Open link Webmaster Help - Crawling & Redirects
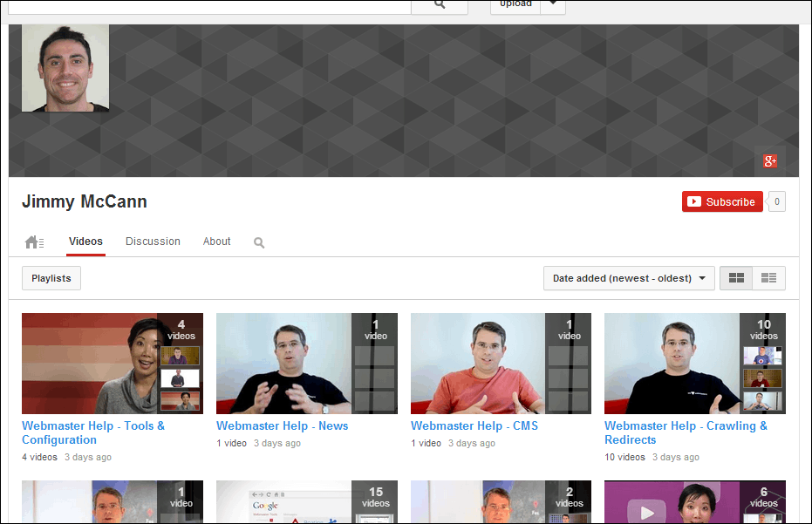This screenshot has height=524, width=812. coord(686,432)
